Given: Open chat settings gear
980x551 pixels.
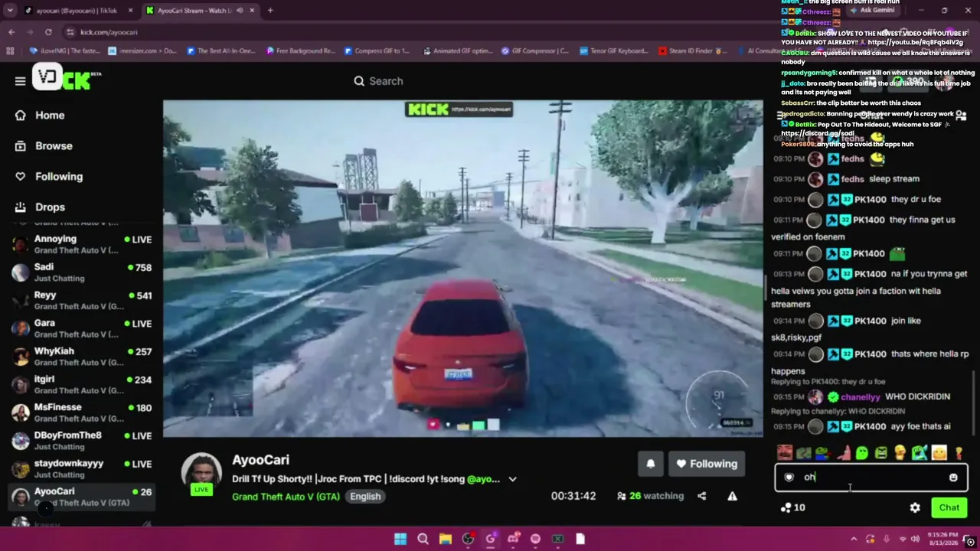Looking at the screenshot, I should 915,507.
